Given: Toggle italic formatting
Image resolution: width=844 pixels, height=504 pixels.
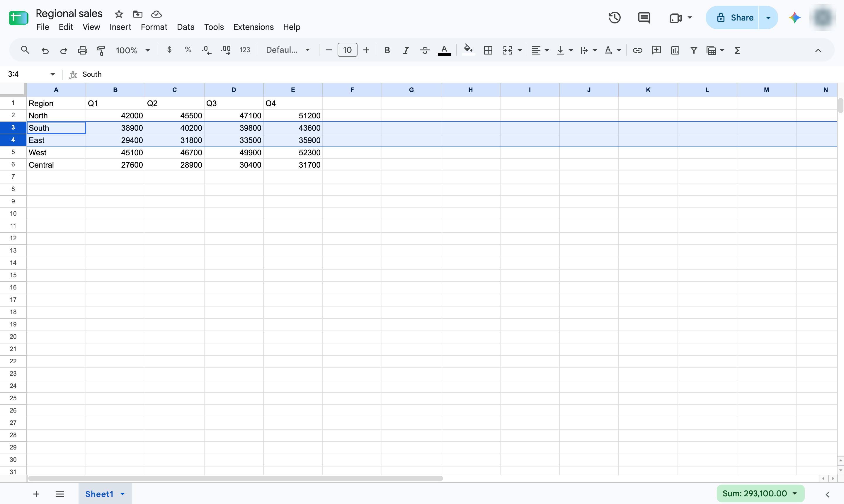Looking at the screenshot, I should click(406, 50).
